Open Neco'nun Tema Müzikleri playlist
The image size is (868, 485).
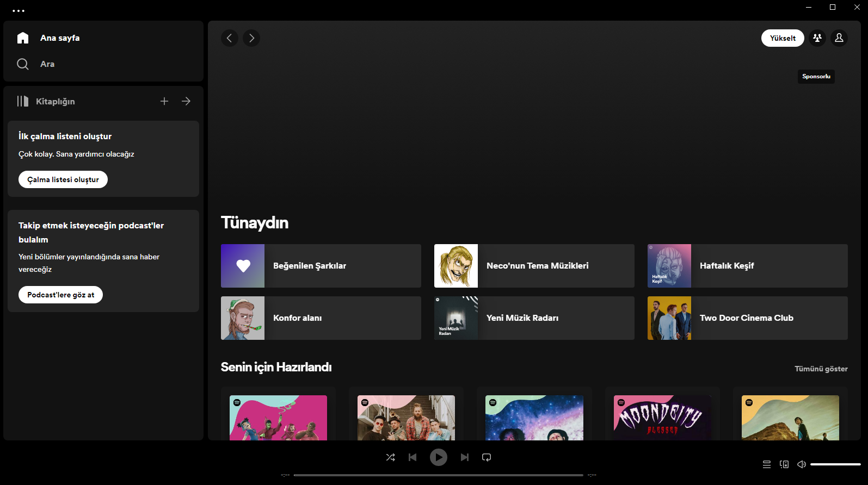(x=534, y=266)
